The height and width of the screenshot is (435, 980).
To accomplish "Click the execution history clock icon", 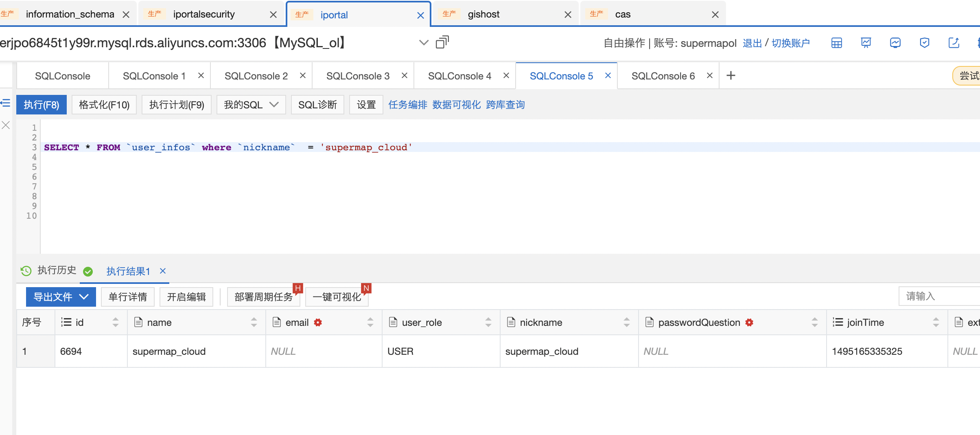I will pyautogui.click(x=26, y=271).
